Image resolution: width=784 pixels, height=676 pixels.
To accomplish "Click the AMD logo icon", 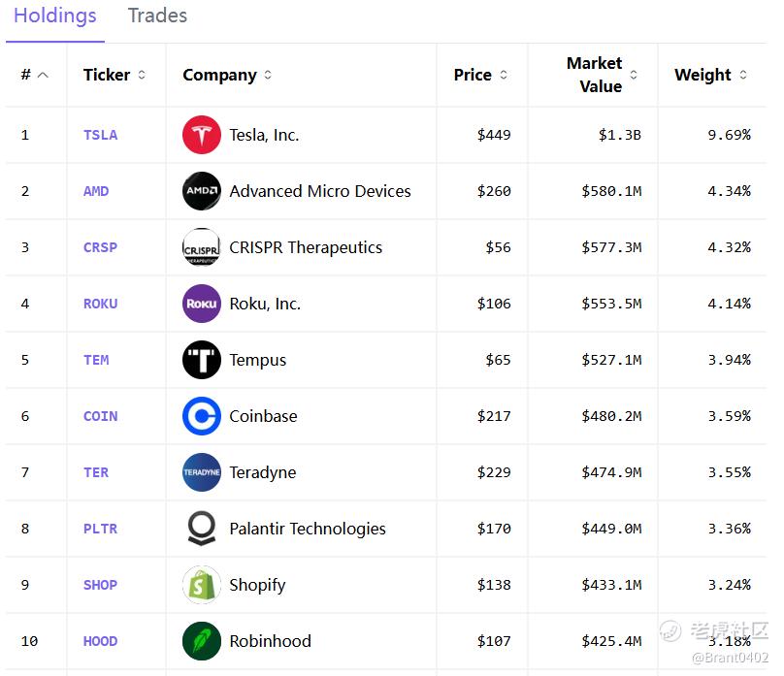I will point(202,191).
